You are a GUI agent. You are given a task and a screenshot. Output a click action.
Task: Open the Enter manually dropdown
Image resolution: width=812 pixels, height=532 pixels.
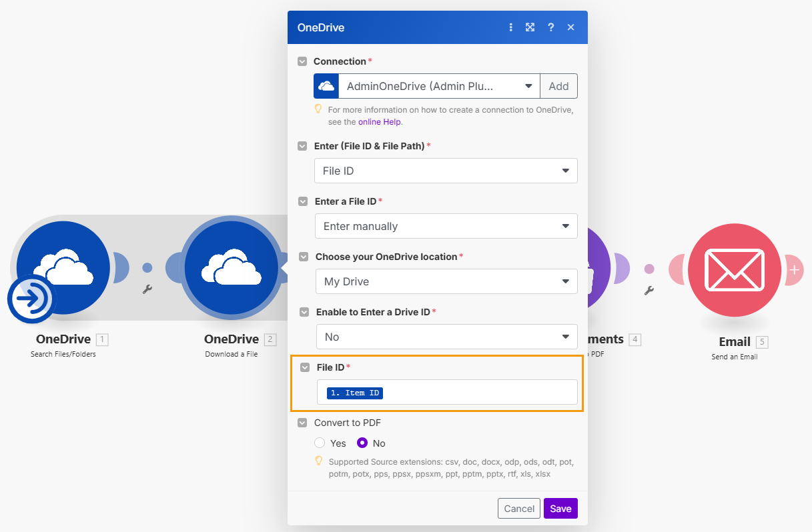[446, 226]
